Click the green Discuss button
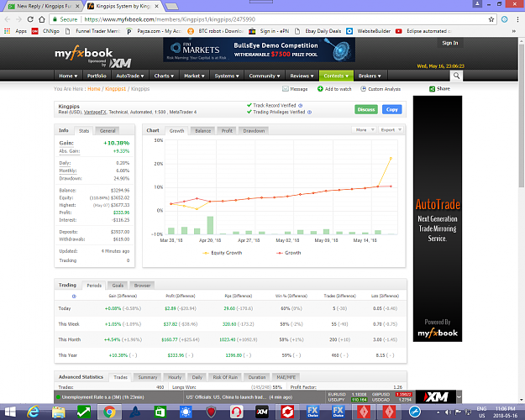 366,109
